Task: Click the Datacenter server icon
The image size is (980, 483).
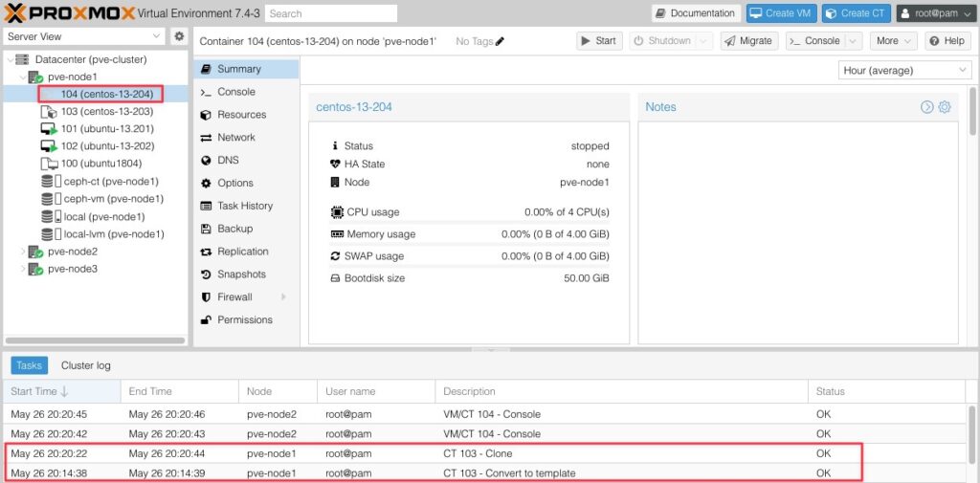Action: pyautogui.click(x=23, y=60)
